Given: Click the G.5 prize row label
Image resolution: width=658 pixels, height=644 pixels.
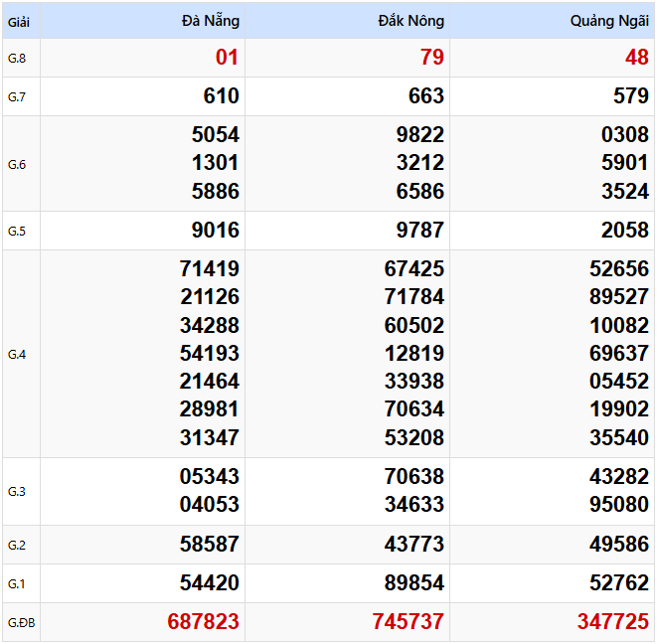Looking at the screenshot, I should [17, 231].
